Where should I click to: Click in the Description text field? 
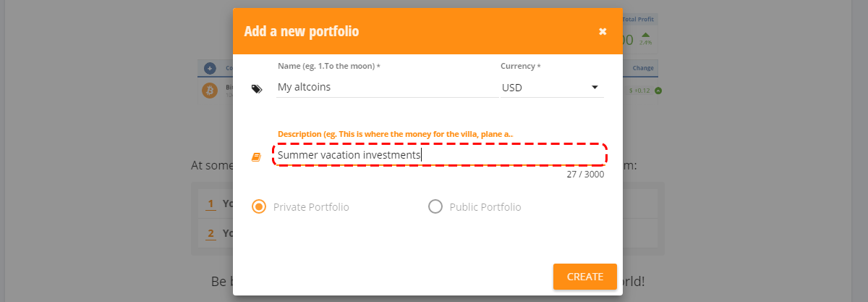click(x=440, y=155)
